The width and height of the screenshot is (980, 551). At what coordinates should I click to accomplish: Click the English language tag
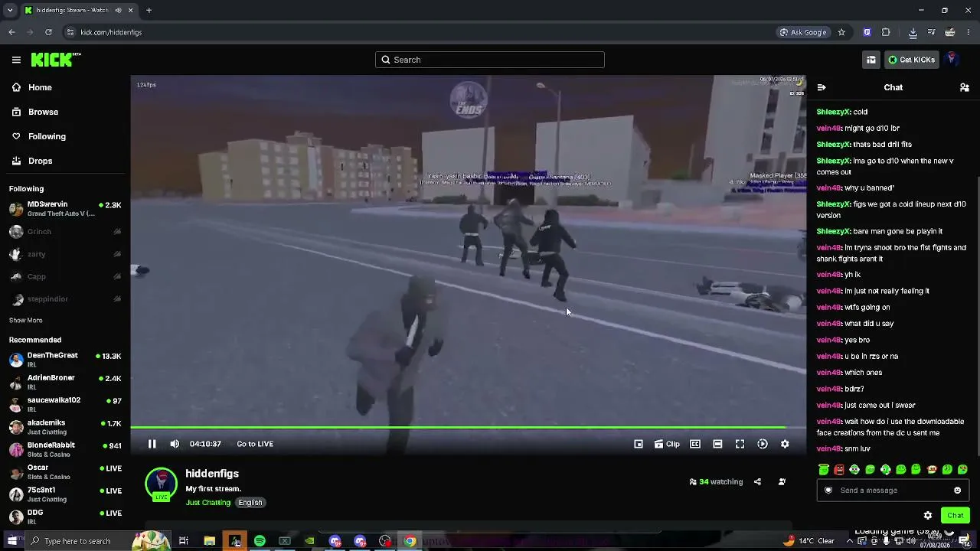pyautogui.click(x=250, y=503)
